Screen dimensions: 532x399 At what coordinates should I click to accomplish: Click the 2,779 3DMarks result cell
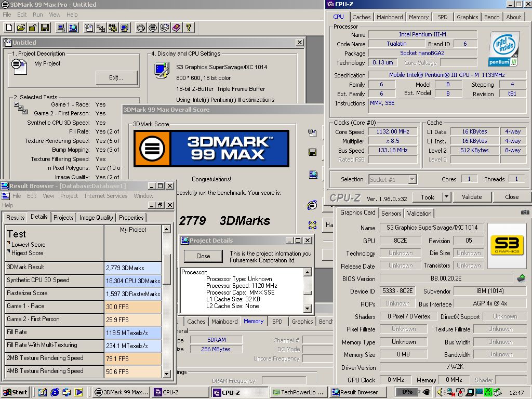click(132, 268)
